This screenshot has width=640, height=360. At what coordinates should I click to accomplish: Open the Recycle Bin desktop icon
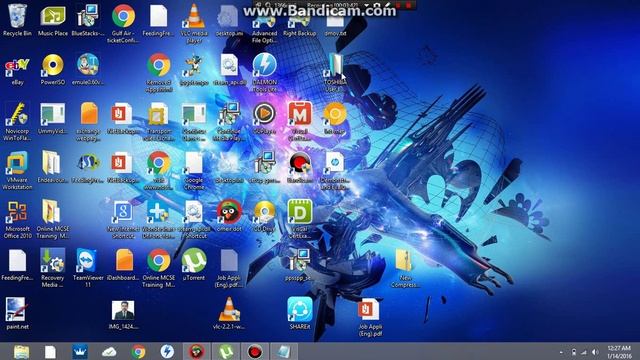tap(17, 17)
